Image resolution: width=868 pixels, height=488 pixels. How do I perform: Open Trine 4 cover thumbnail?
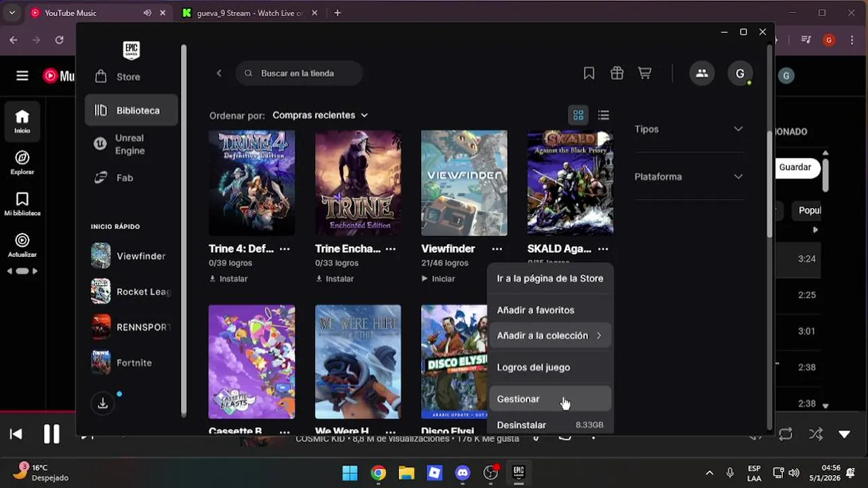pyautogui.click(x=252, y=183)
